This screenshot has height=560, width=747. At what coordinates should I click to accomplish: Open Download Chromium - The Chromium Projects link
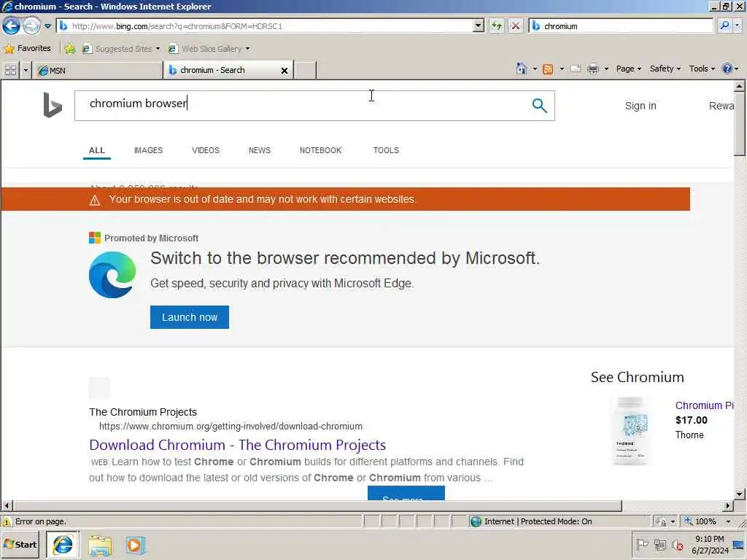tap(237, 445)
